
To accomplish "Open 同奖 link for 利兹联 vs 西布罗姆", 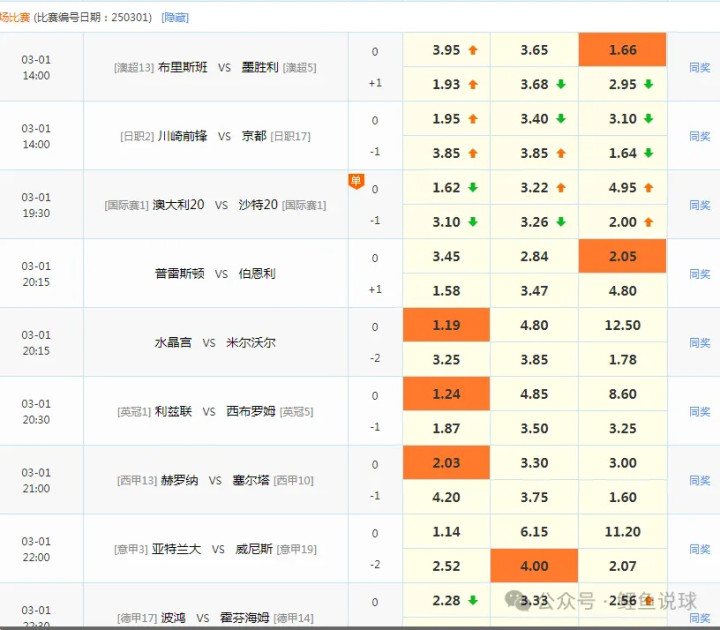I will pyautogui.click(x=700, y=411).
